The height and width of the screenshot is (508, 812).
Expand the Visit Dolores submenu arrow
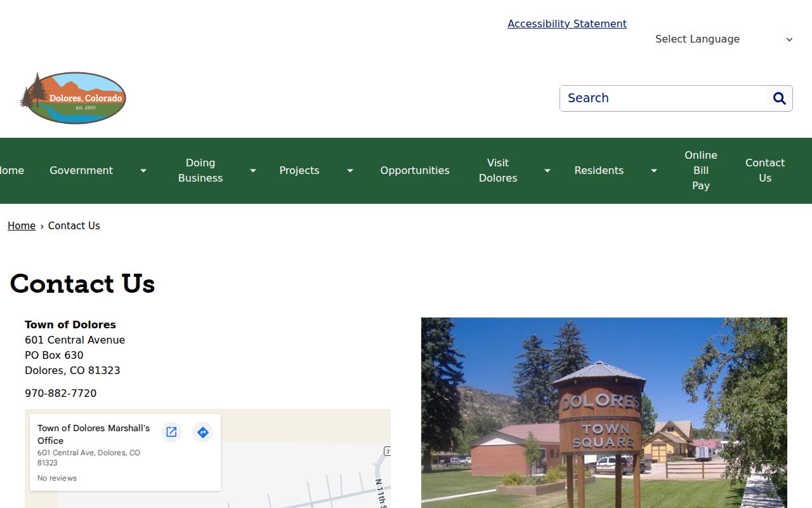click(547, 171)
